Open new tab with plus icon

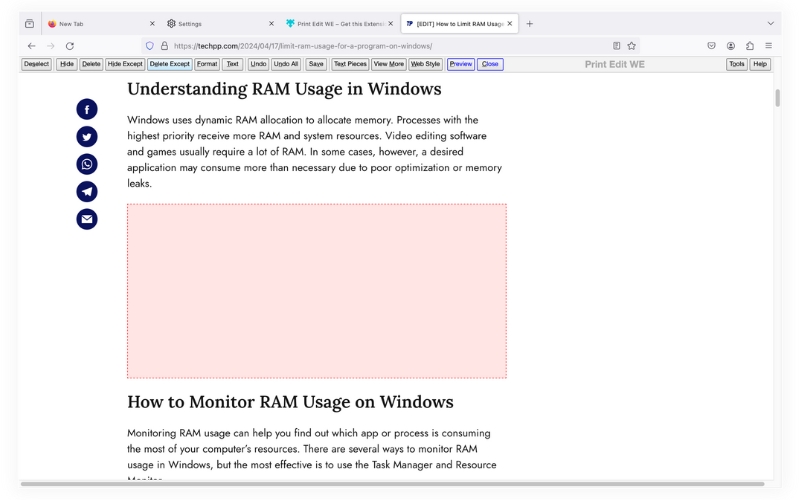click(x=530, y=24)
